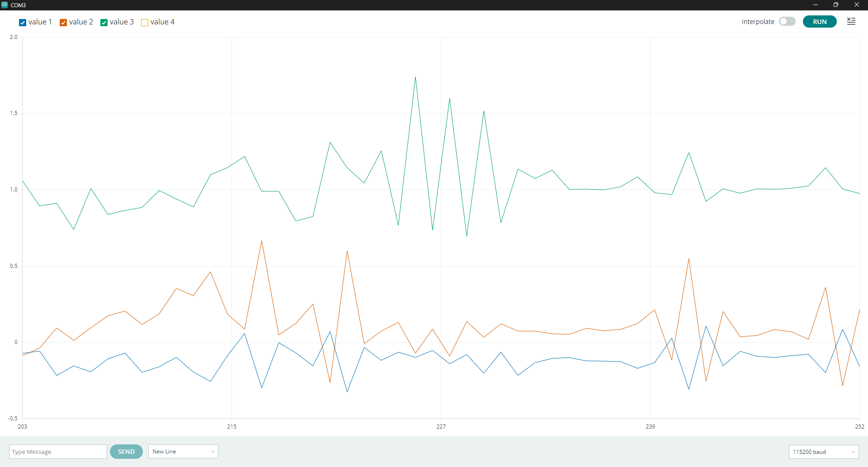The height and width of the screenshot is (467, 868).
Task: Minimize the COM3 window
Action: click(816, 5)
